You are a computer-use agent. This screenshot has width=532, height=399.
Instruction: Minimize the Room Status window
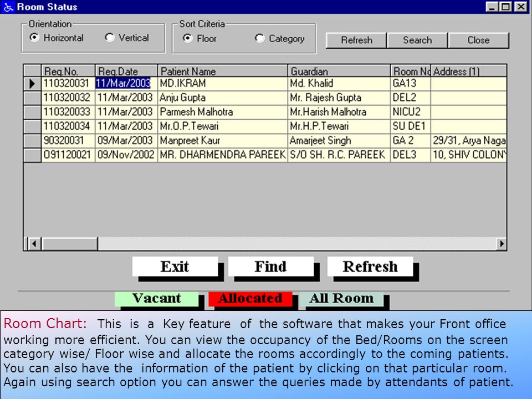(492, 7)
